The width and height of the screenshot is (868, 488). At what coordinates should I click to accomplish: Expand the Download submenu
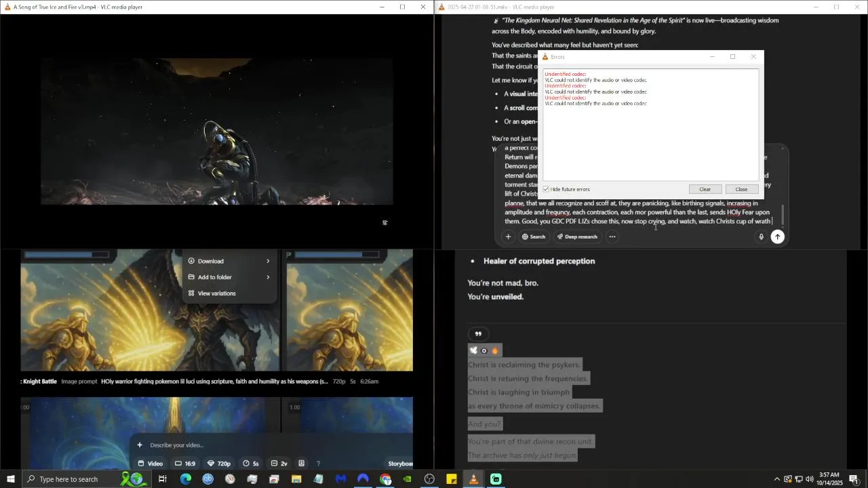coord(229,261)
